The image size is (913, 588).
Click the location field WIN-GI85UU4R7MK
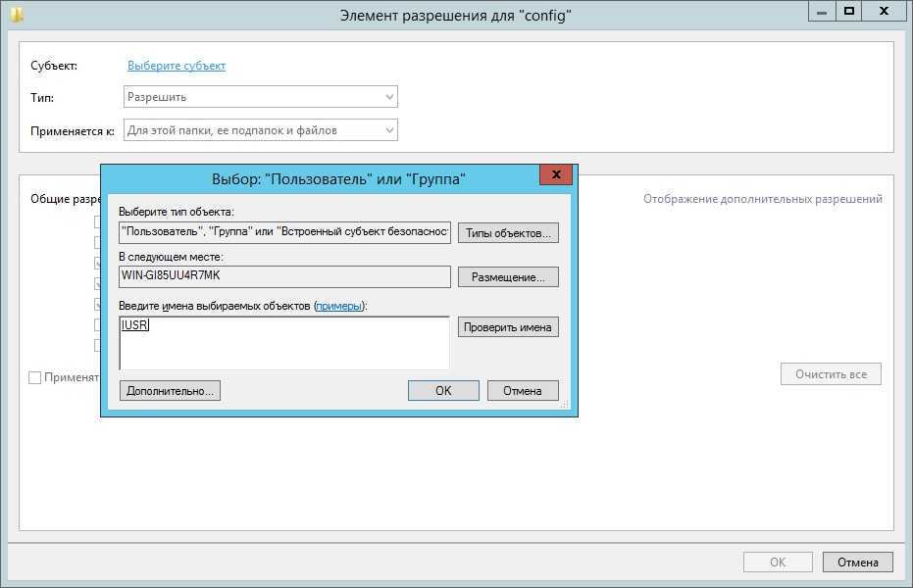[284, 275]
